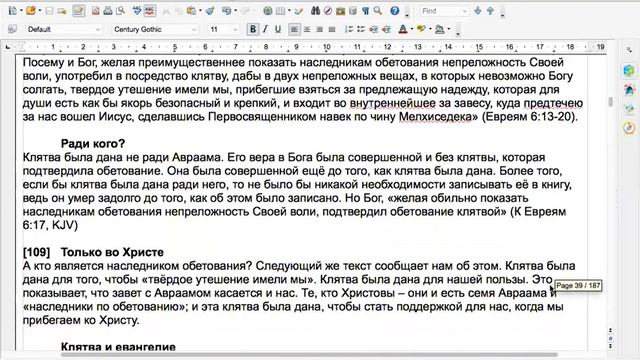Toggle Italic formatting
The height and width of the screenshot is (360, 640).
tap(265, 29)
